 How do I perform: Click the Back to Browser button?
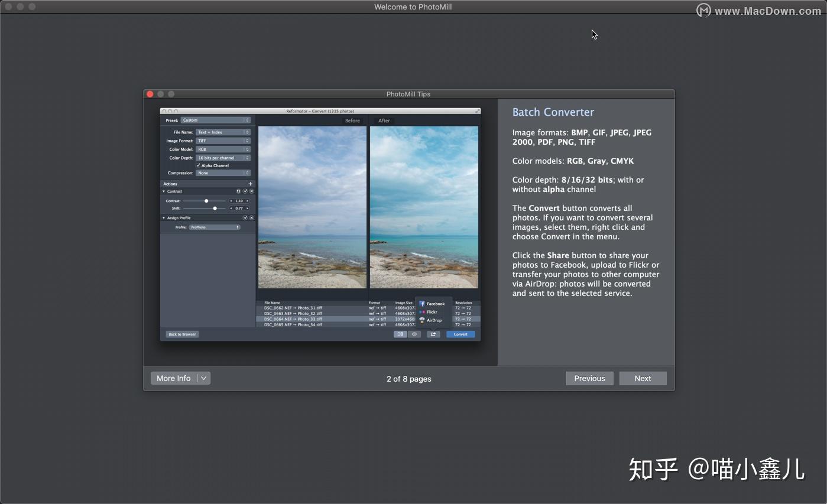pos(182,334)
